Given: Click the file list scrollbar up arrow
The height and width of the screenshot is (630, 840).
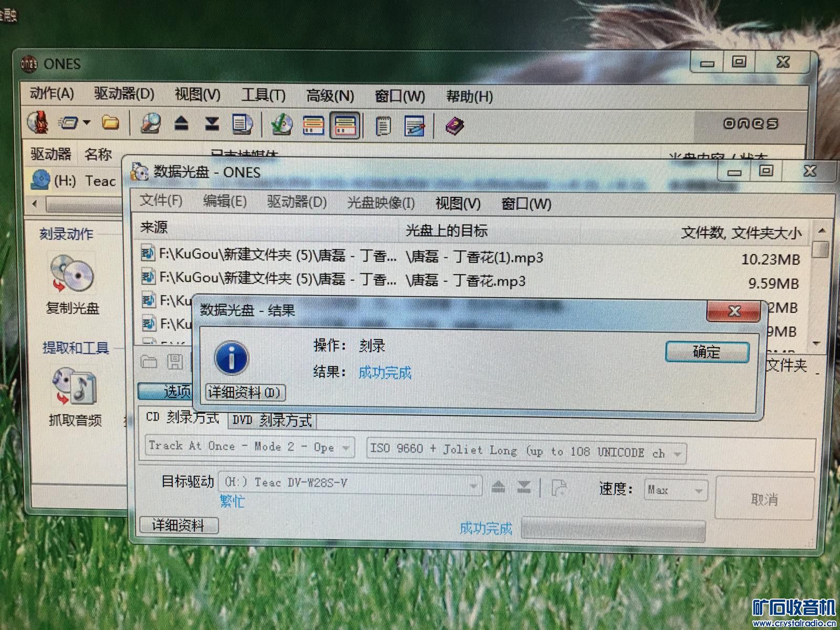Looking at the screenshot, I should click(x=822, y=231).
